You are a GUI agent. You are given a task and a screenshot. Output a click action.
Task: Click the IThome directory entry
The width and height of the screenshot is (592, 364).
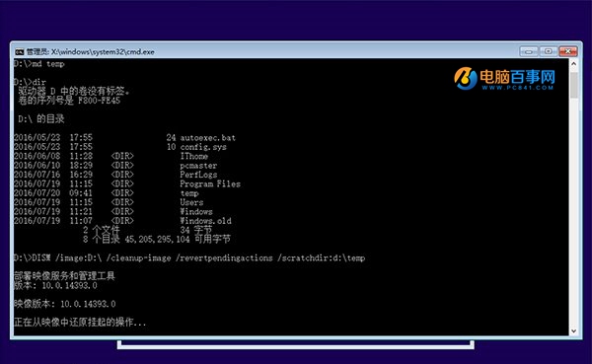point(194,156)
